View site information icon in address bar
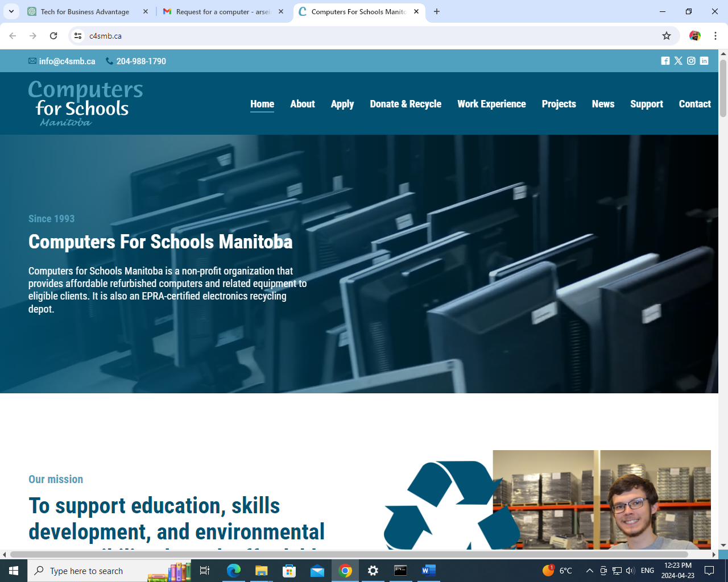This screenshot has width=728, height=582. (78, 36)
